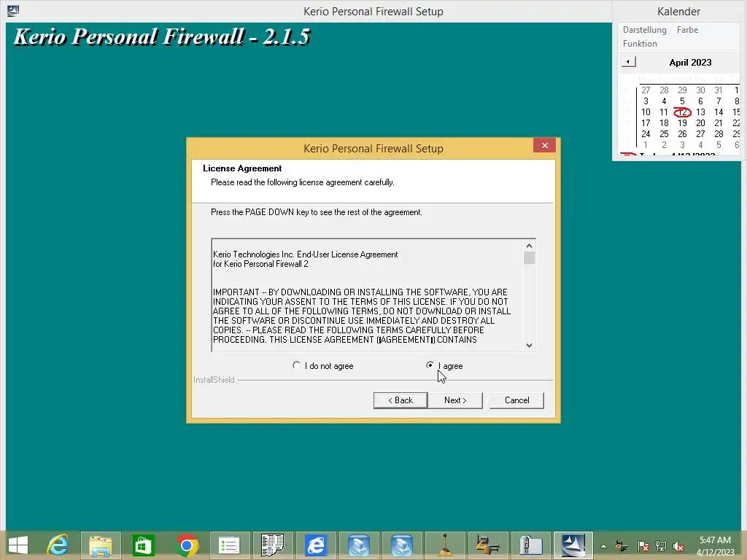The height and width of the screenshot is (560, 747).
Task: Open blue computer icon beside blue-square IE
Action: click(x=358, y=545)
